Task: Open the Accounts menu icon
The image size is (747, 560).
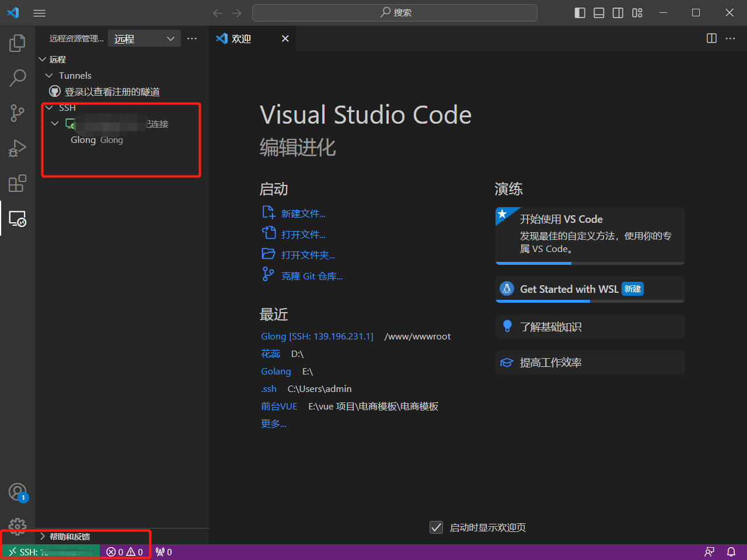Action: (x=18, y=492)
